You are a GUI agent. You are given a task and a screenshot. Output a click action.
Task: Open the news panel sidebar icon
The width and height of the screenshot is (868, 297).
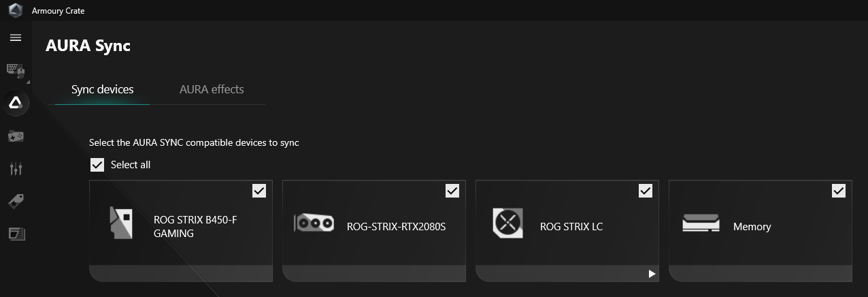(16, 234)
